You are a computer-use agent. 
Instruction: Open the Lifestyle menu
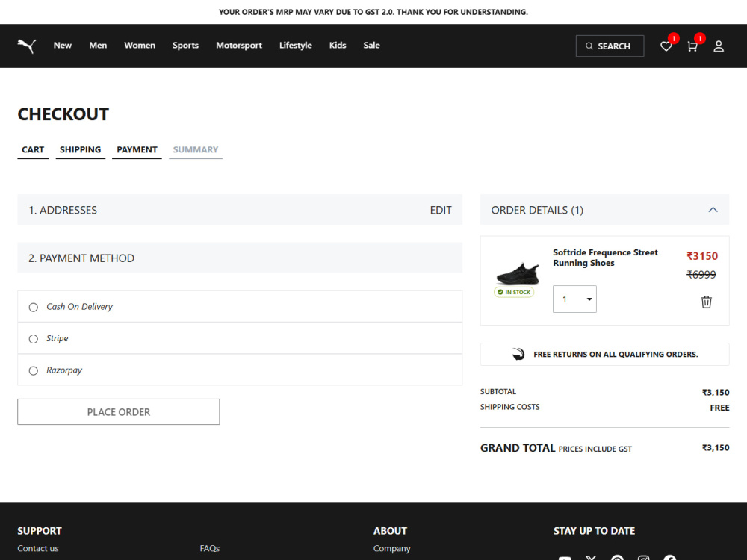click(295, 46)
